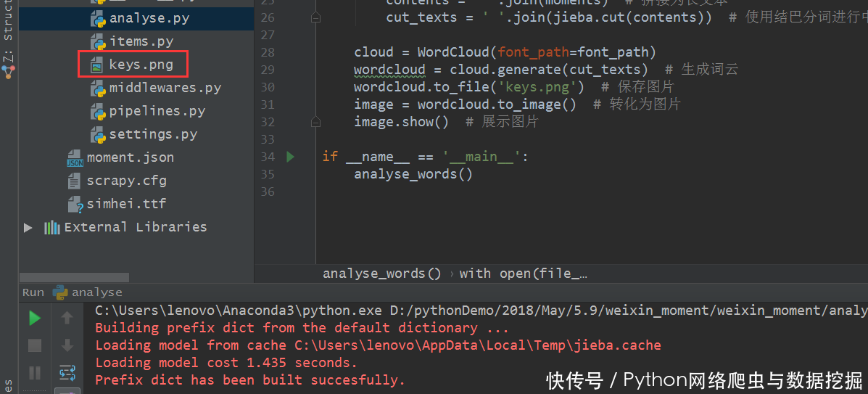The width and height of the screenshot is (868, 394).
Task: Select analyse.py in project tree
Action: [149, 18]
